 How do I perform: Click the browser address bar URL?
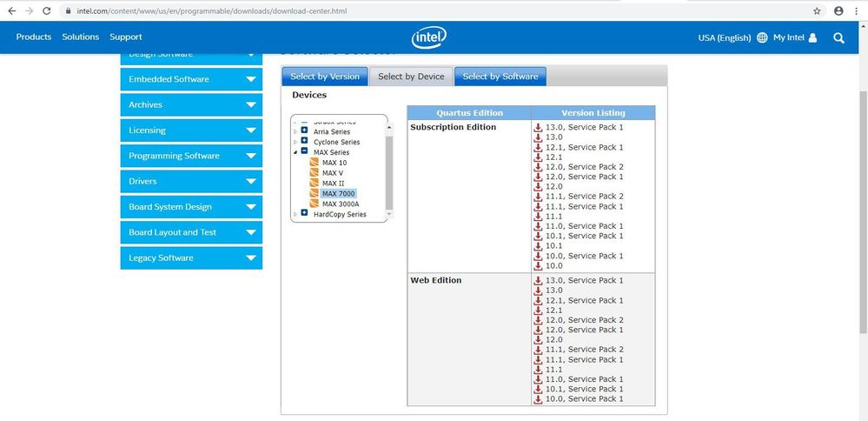[x=212, y=10]
